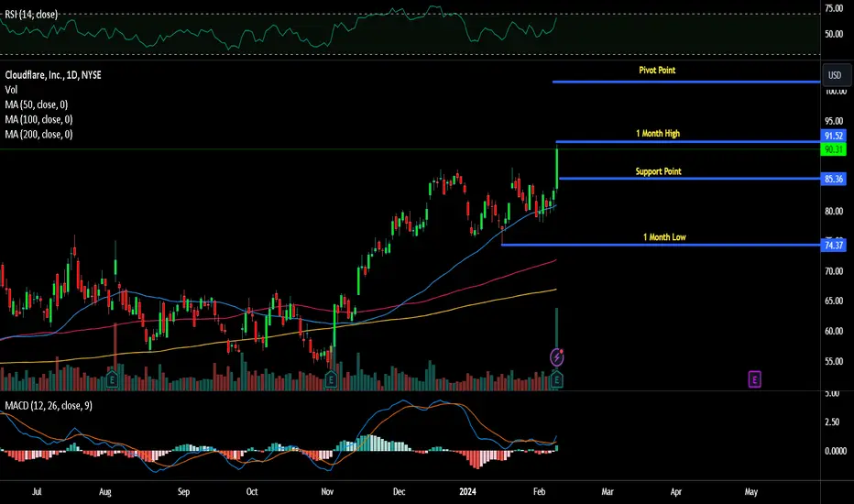
Task: Click the purple future earnings E marker
Action: [x=754, y=378]
